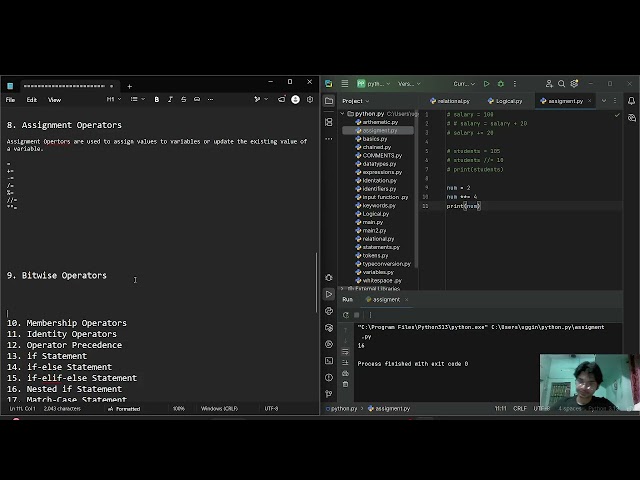Toggle strikethrough formatting in Notepad

(184, 100)
